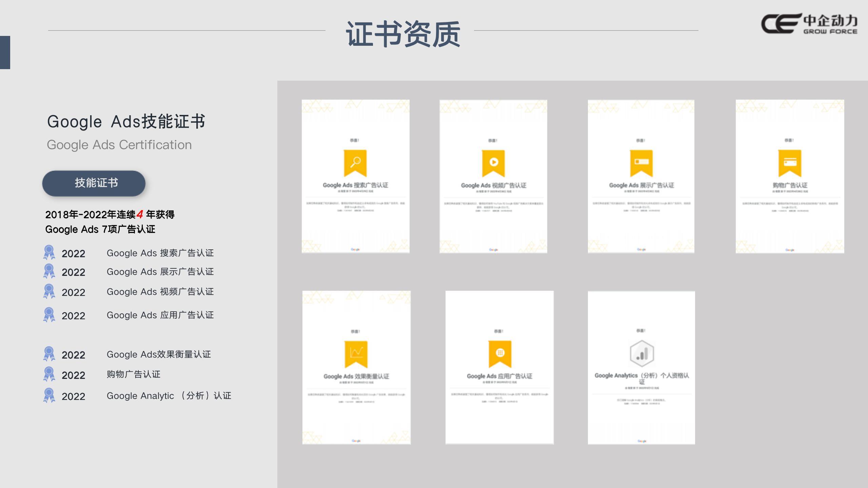This screenshot has width=868, height=488.
Task: Click the line Google Ads 7项广告认证
Action: (100, 229)
